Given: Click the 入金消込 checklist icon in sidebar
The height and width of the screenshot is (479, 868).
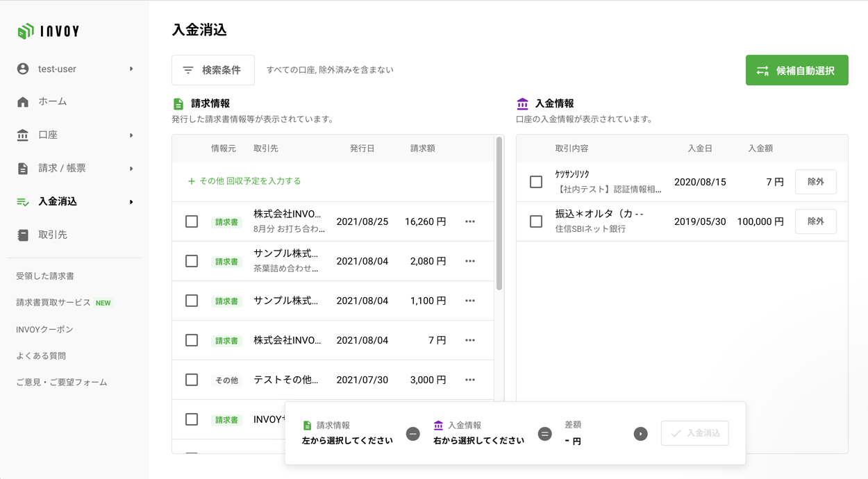Looking at the screenshot, I should click(23, 202).
